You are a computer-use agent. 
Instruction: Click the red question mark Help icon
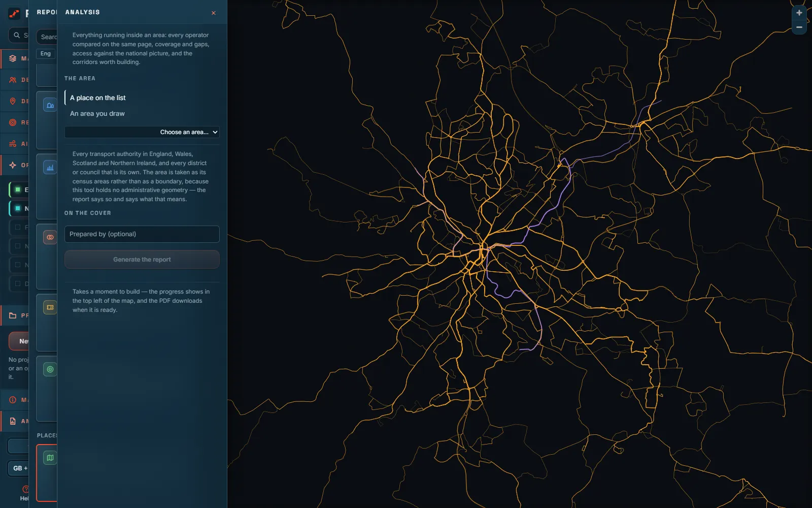click(x=25, y=489)
